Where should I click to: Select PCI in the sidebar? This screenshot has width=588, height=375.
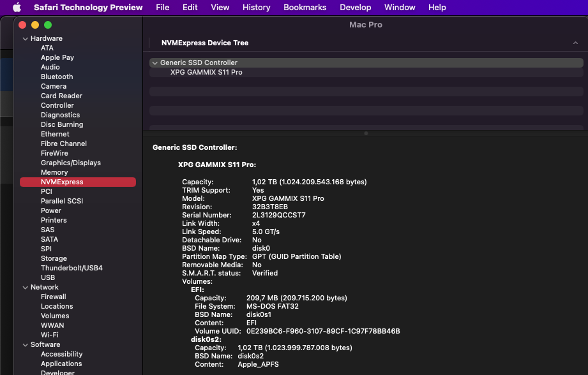tap(47, 191)
